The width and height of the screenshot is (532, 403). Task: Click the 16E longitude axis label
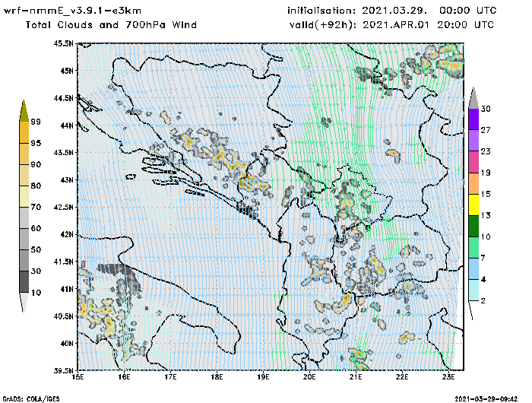(x=124, y=377)
